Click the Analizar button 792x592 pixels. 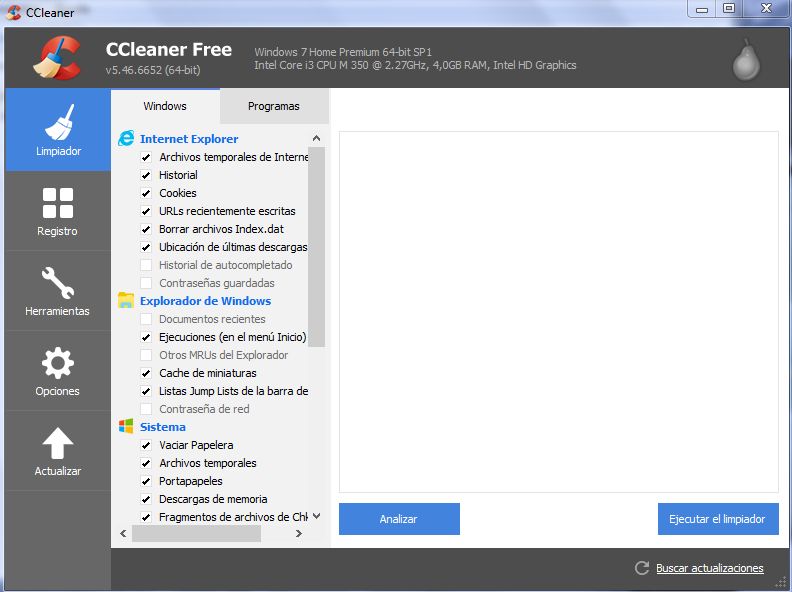click(399, 519)
